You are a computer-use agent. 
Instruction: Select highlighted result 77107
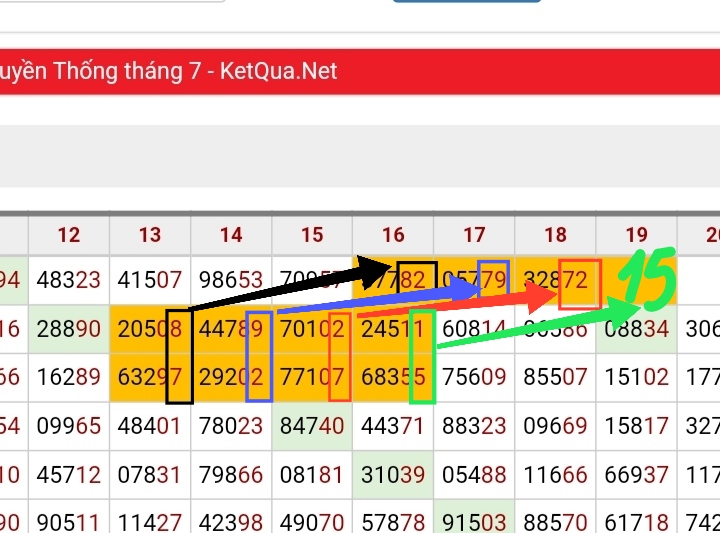312,377
